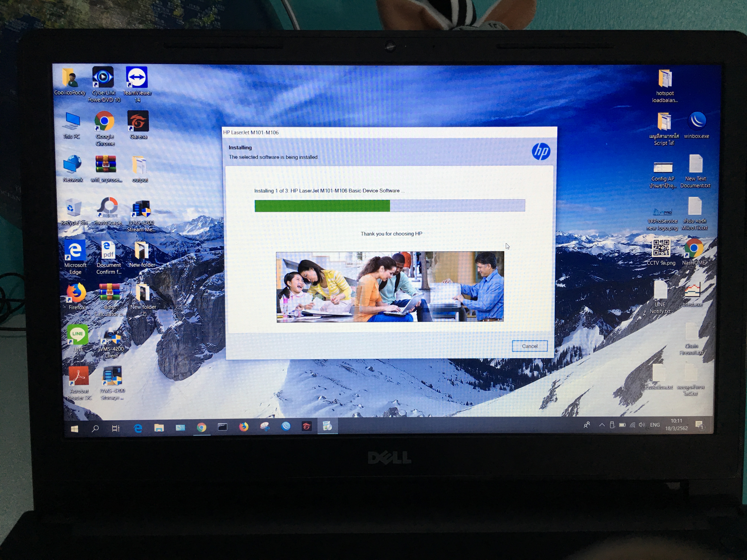Open volume control tray icon
Viewport: 747px width, 560px height.
coord(642,425)
